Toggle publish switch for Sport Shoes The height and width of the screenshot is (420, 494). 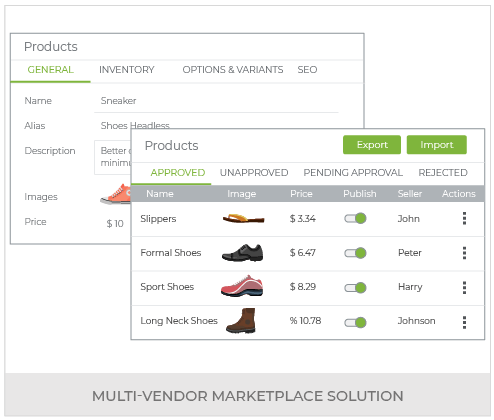355,287
